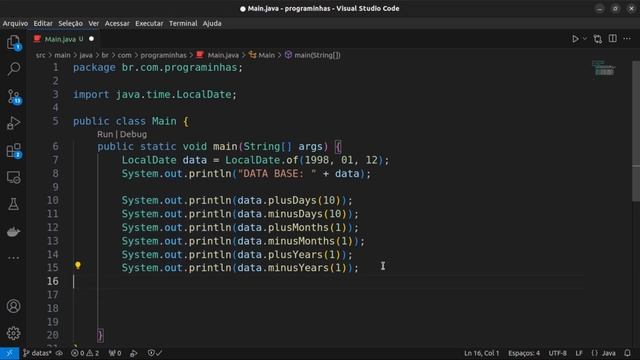The width and height of the screenshot is (640, 360).
Task: Click Debug code lens above main method
Action: (x=133, y=134)
